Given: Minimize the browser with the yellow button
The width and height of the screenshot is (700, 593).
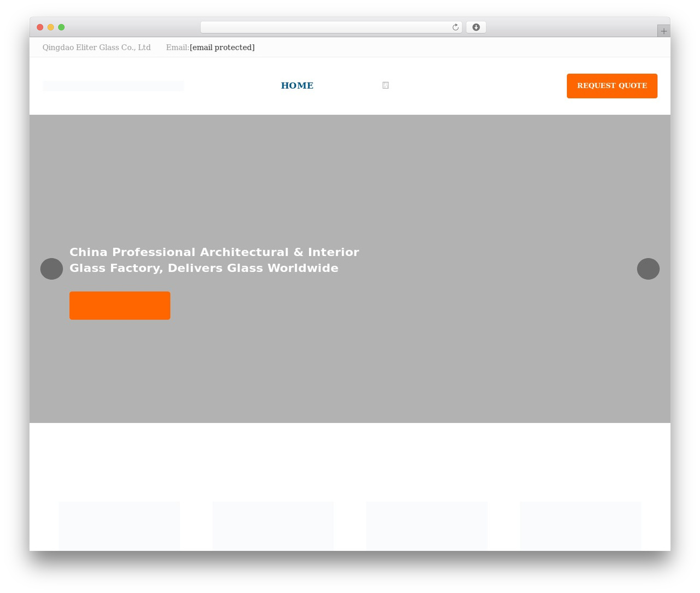Looking at the screenshot, I should click(x=51, y=27).
